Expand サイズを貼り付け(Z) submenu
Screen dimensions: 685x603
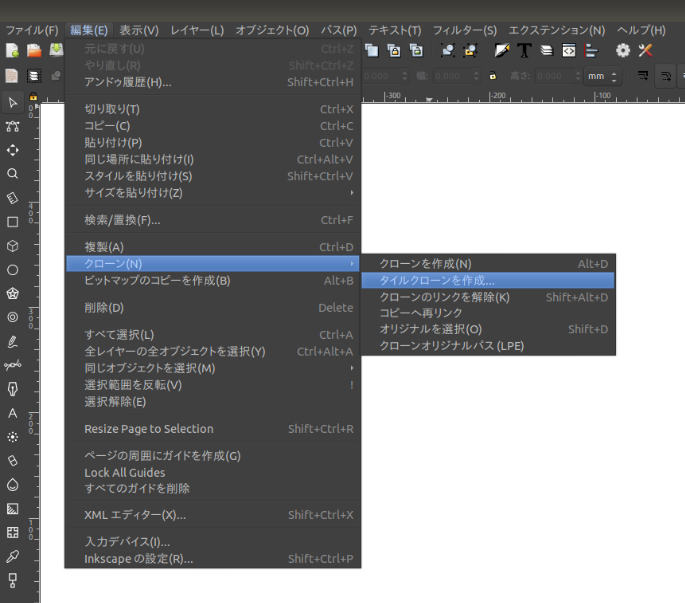coord(214,193)
